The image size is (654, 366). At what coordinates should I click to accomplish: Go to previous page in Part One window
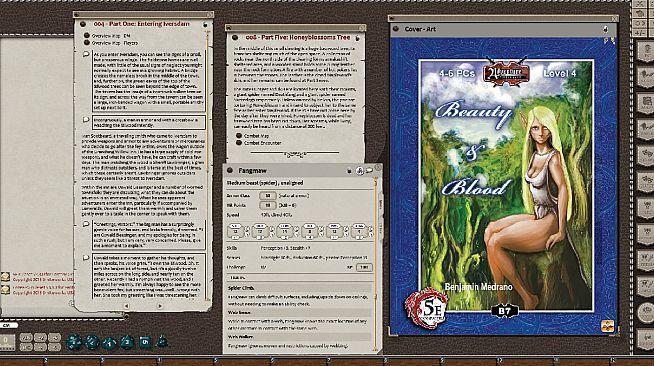click(x=126, y=306)
